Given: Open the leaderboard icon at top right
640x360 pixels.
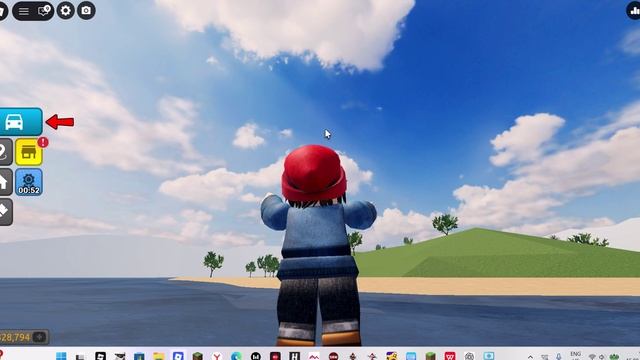Looking at the screenshot, I should (x=634, y=11).
